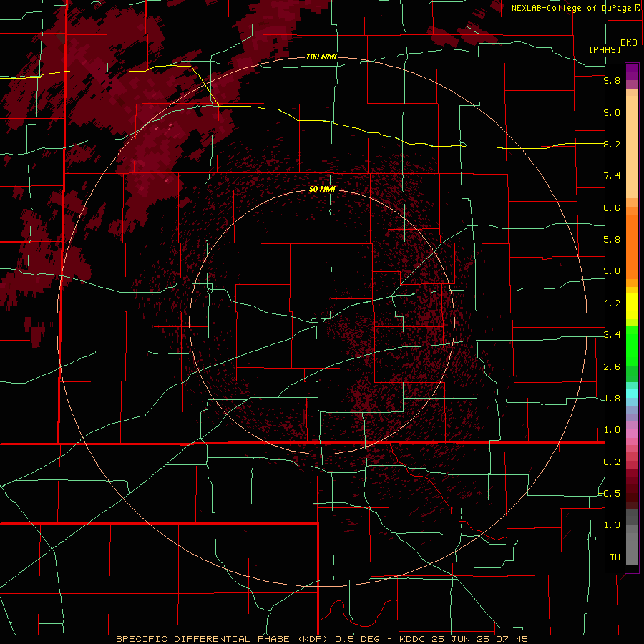
Task: Click the DKD label above the color scale
Action: [629, 43]
